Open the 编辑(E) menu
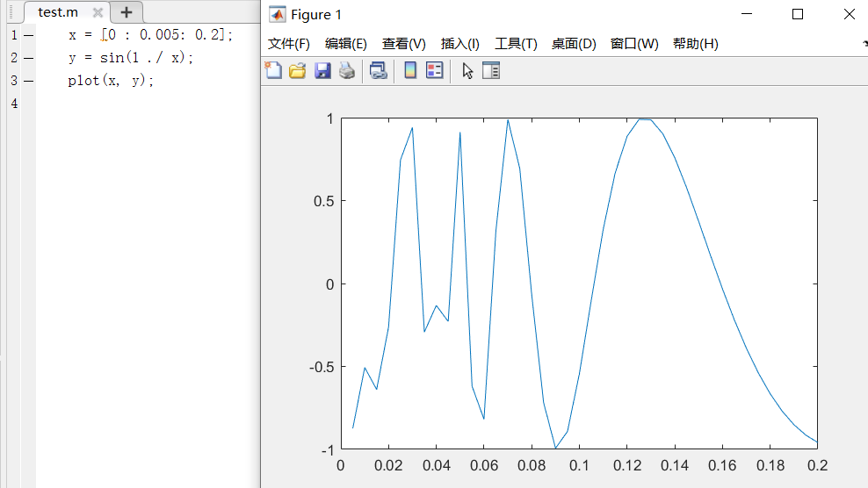Image resolution: width=868 pixels, height=488 pixels. [x=346, y=44]
